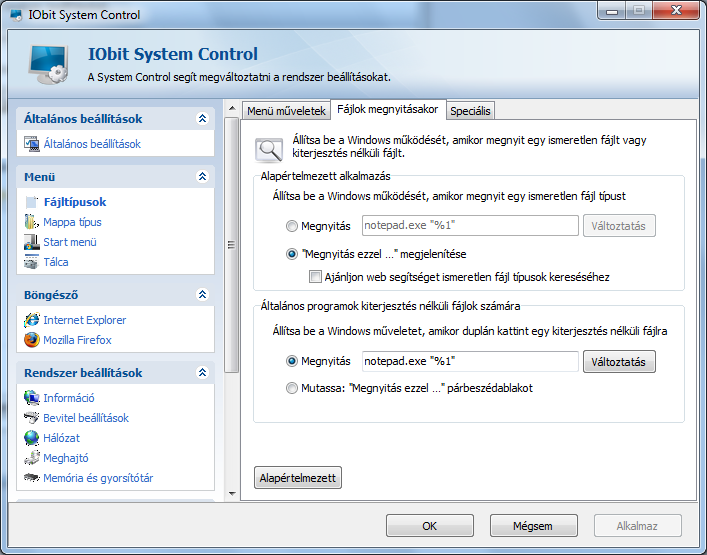Select Megnyitás radio for extensionless files
Screen dimensions: 707x555
(292, 361)
